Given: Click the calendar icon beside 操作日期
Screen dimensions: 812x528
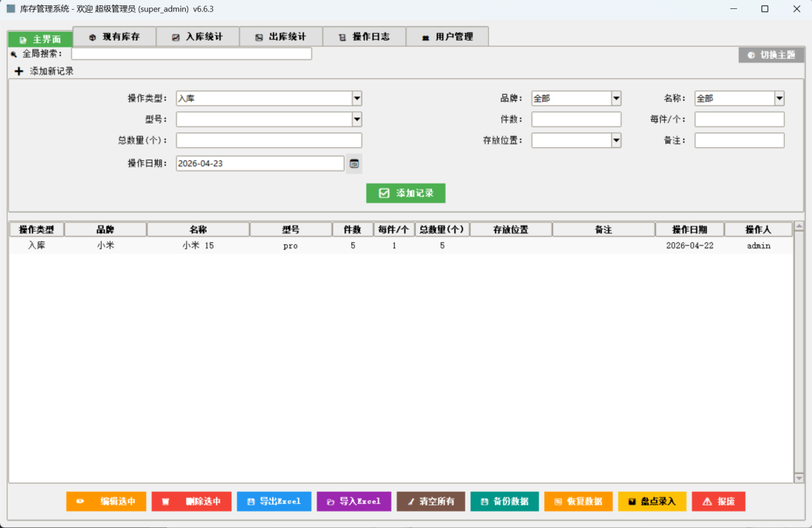Looking at the screenshot, I should pyautogui.click(x=354, y=163).
